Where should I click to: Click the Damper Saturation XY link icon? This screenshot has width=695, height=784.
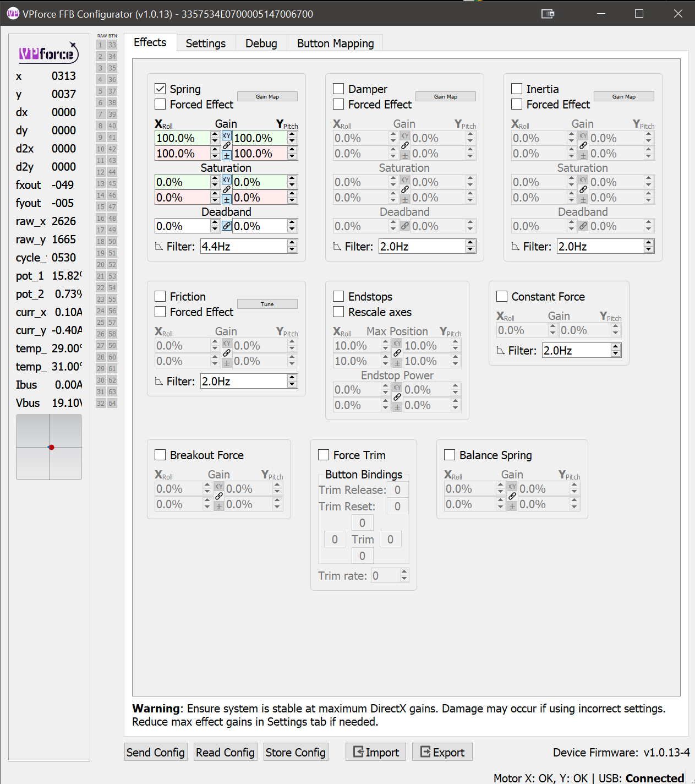405,179
